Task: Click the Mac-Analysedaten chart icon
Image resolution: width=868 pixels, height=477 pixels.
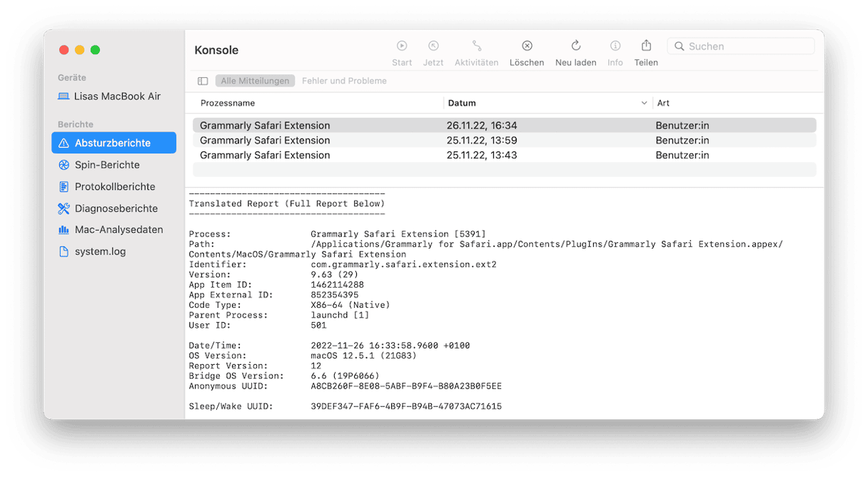Action: [64, 230]
